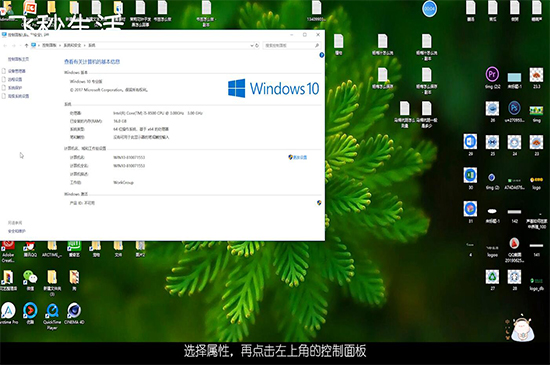Screen dimensions: 550x365
Task: Click the search magnifier icon
Action: point(317,45)
